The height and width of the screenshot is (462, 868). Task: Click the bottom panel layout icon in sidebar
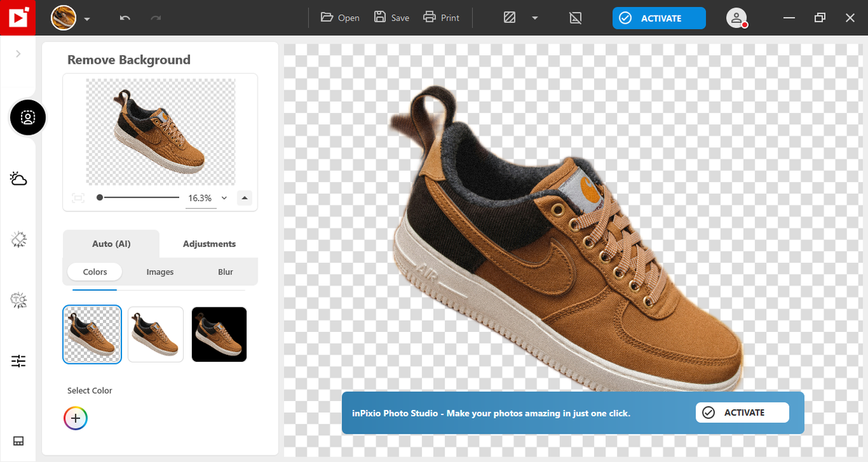coord(18,441)
